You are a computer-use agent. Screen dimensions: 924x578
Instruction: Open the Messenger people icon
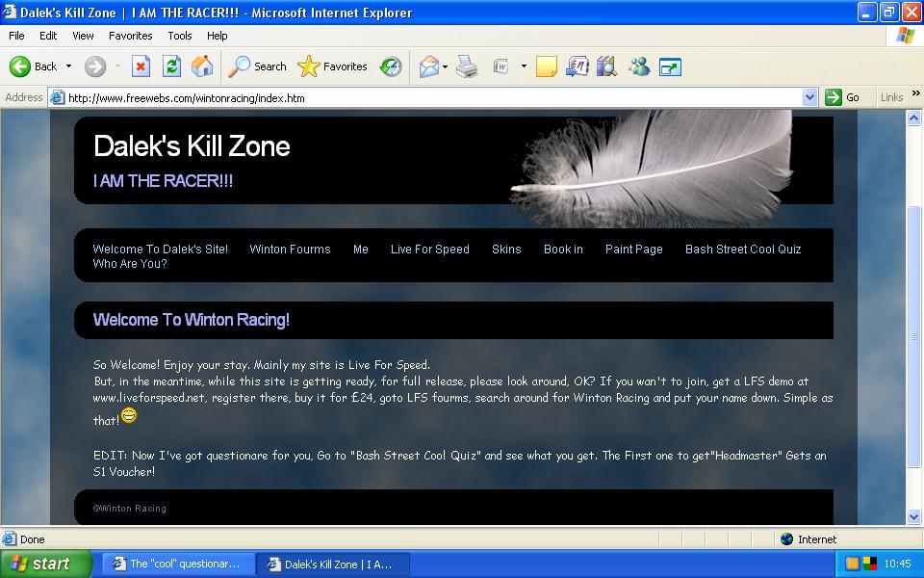point(639,66)
